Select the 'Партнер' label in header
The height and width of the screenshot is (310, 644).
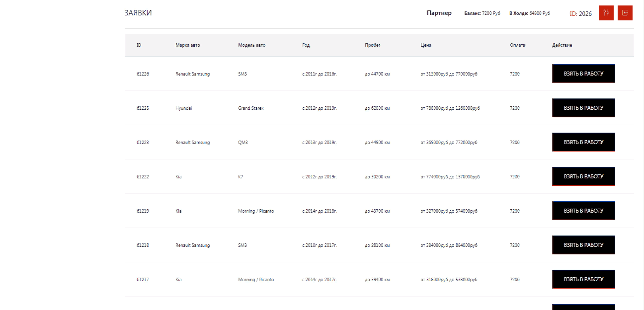tap(439, 13)
